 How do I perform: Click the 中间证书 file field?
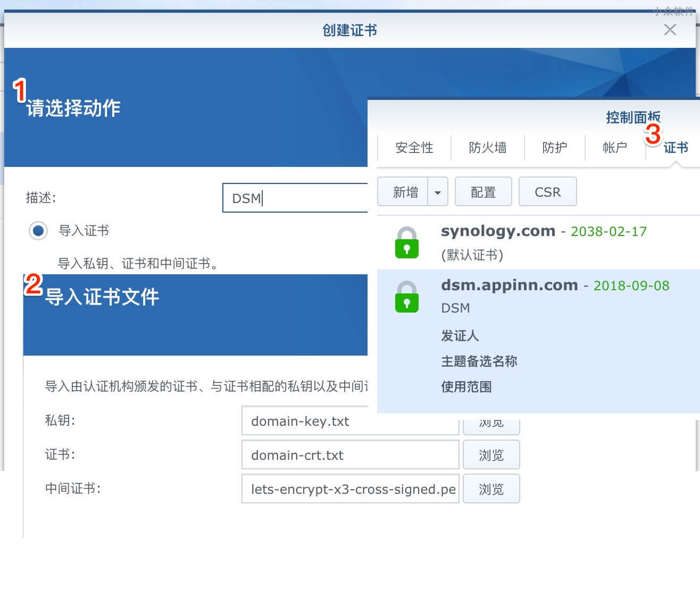click(x=351, y=489)
